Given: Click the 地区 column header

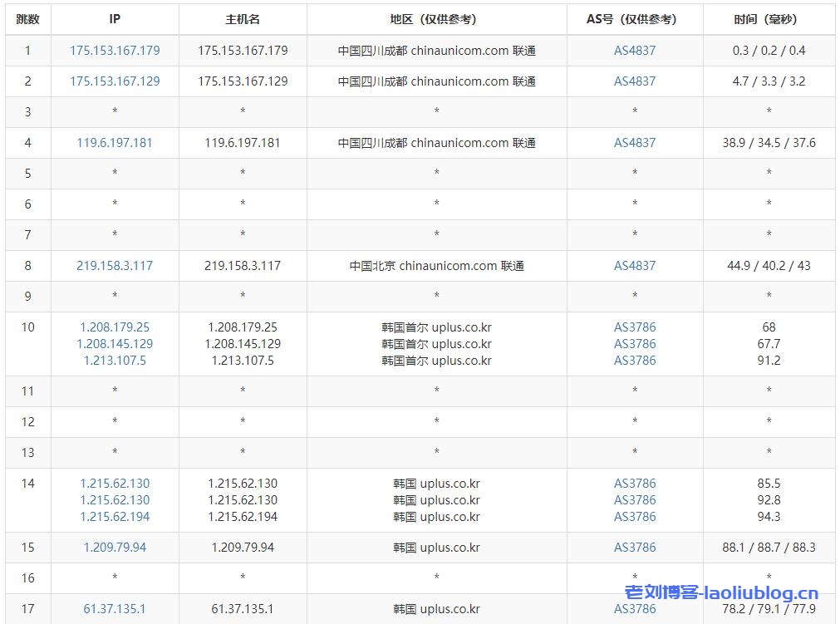Looking at the screenshot, I should tap(436, 19).
